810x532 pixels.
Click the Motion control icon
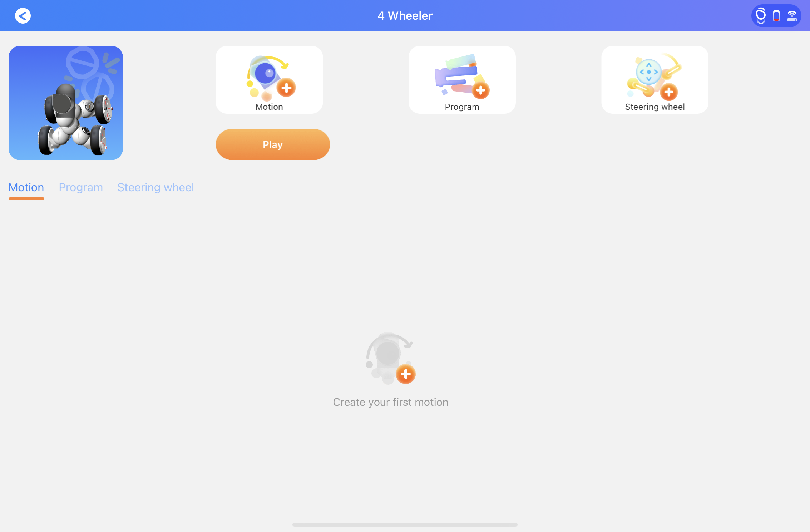(269, 80)
